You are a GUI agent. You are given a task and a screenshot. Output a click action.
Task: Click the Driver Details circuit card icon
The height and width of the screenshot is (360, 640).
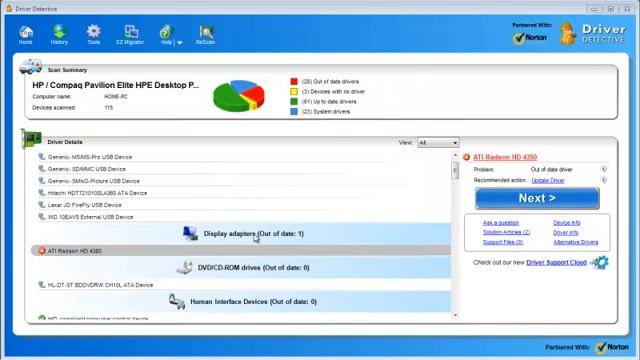tap(31, 139)
